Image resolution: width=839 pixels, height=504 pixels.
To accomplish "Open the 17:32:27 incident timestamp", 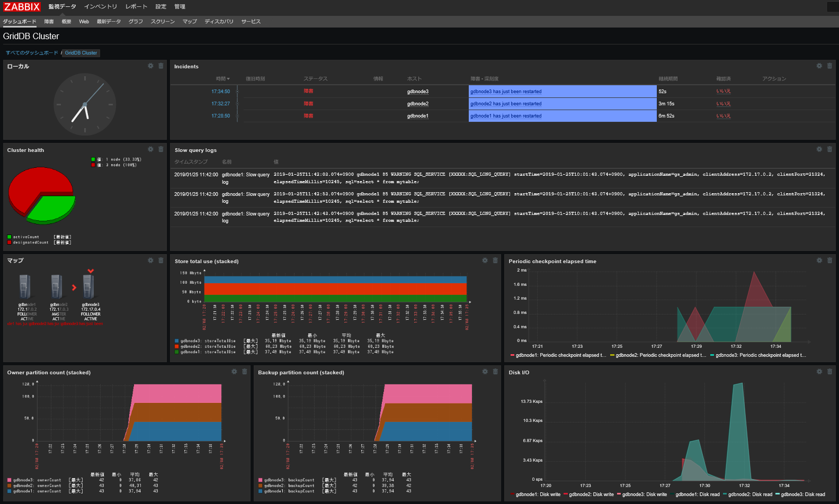I will (220, 104).
